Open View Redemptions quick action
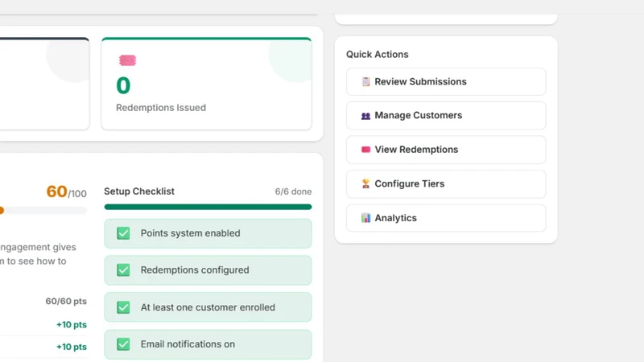644x362 pixels. pos(446,150)
